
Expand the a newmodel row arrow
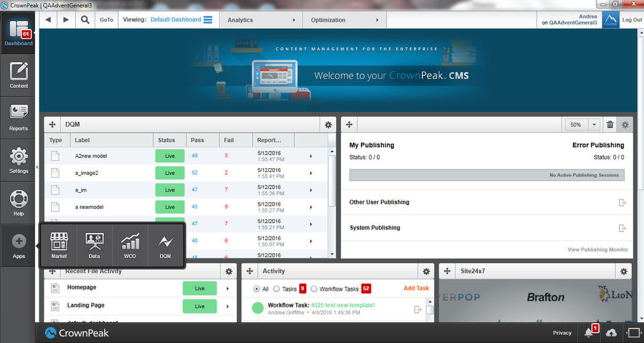pos(311,207)
